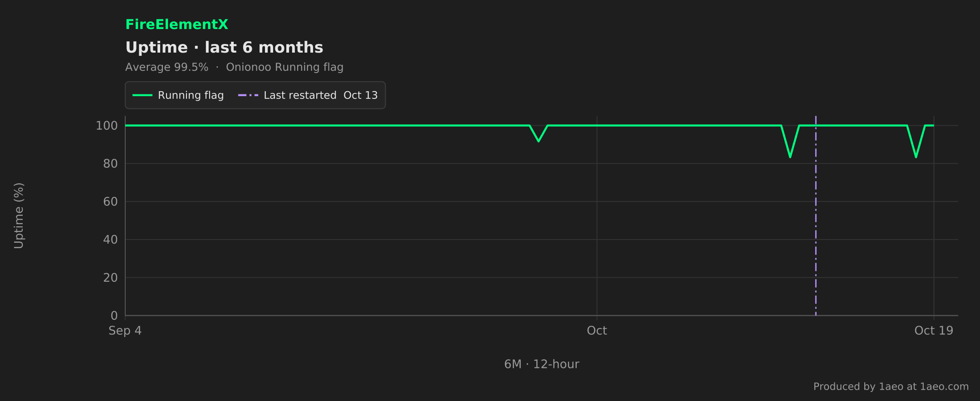The height and width of the screenshot is (401, 980).
Task: Click the 100 y-axis tick label
Action: tap(107, 126)
